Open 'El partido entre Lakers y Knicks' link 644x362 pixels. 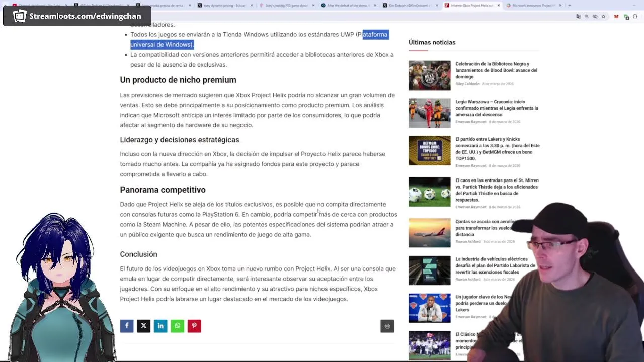pos(497,149)
